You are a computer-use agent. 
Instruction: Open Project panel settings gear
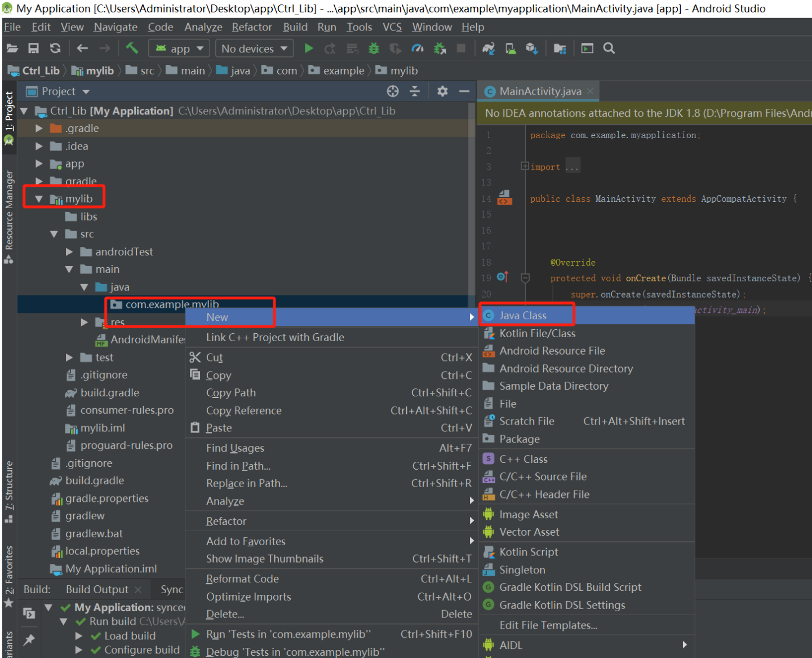point(442,91)
